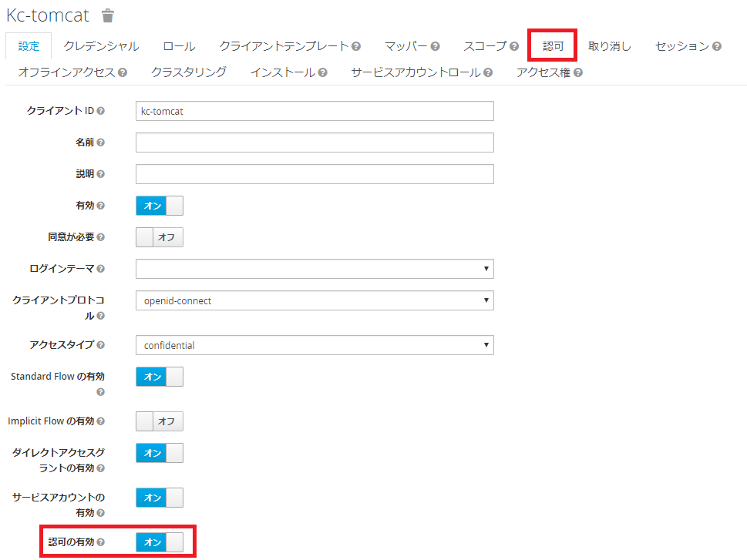The height and width of the screenshot is (560, 747).
Task: Switch to the 認可 tab
Action: tap(552, 46)
